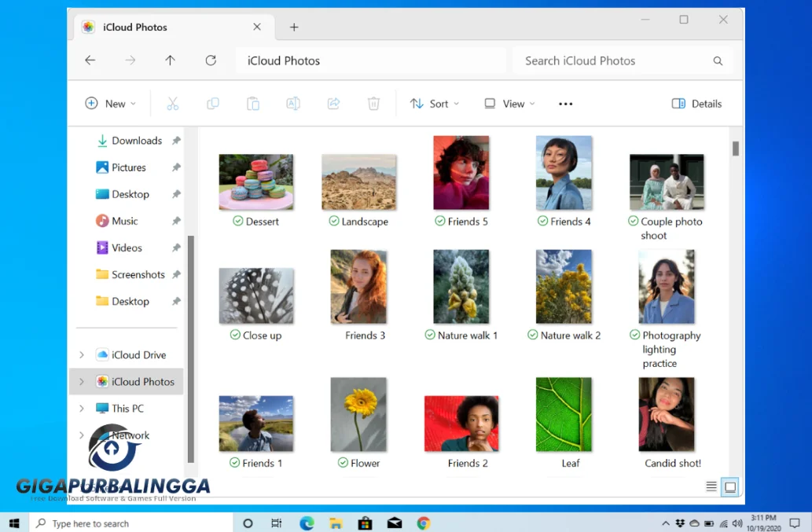
Task: Toggle the pin beside Pictures
Action: click(x=176, y=167)
